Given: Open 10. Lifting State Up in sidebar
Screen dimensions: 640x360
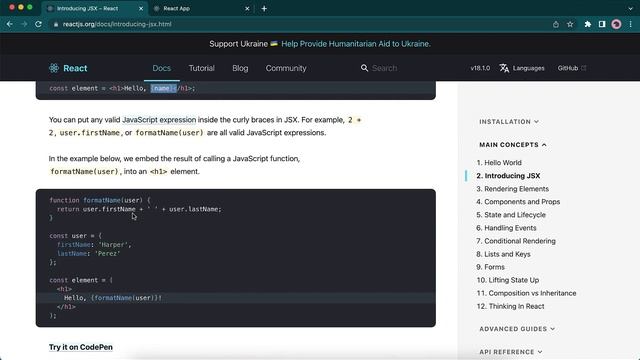Looking at the screenshot, I should point(508,280).
